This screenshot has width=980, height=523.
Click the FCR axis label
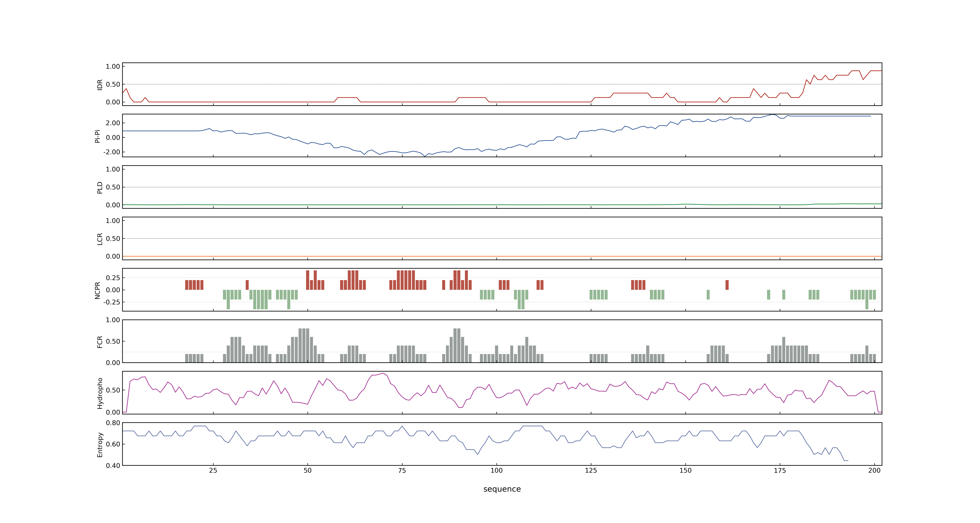pos(100,341)
